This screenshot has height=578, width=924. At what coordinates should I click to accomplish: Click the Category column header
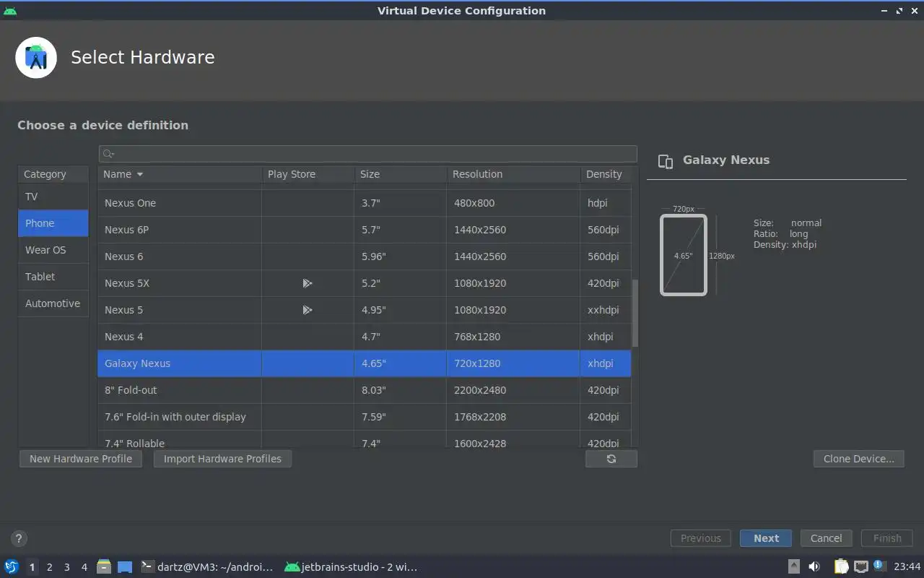click(x=53, y=174)
